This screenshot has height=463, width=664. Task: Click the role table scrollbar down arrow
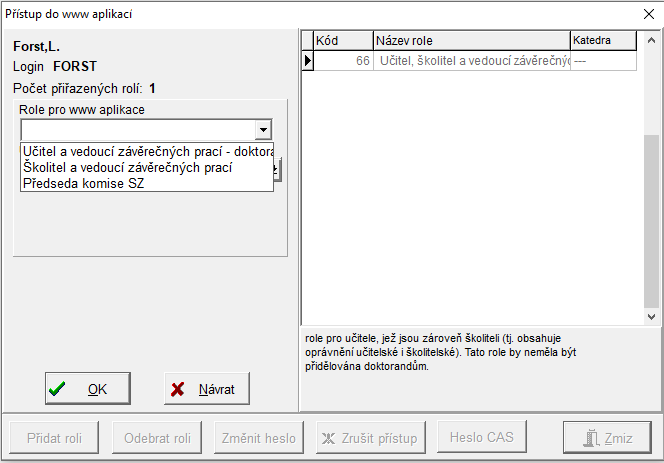652,315
